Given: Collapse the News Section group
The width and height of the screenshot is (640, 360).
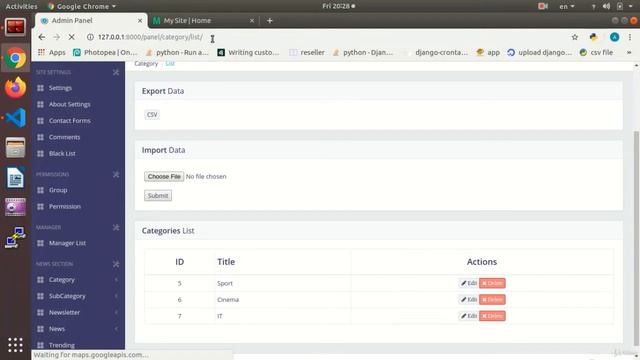Looking at the screenshot, I should pos(116,264).
